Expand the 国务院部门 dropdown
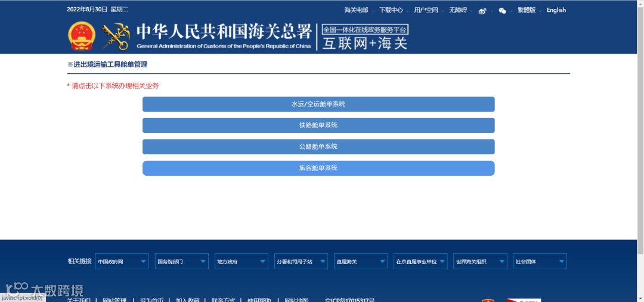This screenshot has width=644, height=302. pyautogui.click(x=181, y=261)
